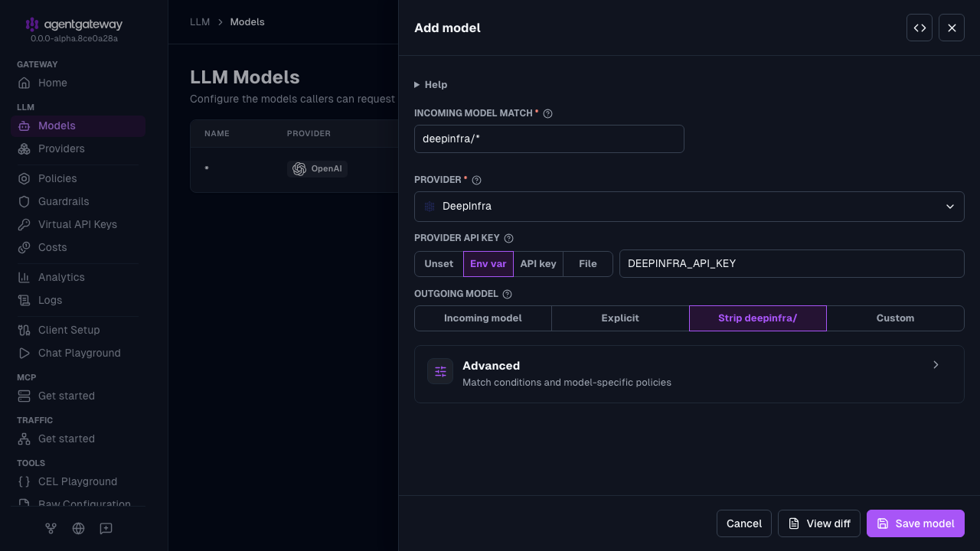Click the globe icon at sidebar bottom
Screen dimensions: 980x551
click(78, 528)
